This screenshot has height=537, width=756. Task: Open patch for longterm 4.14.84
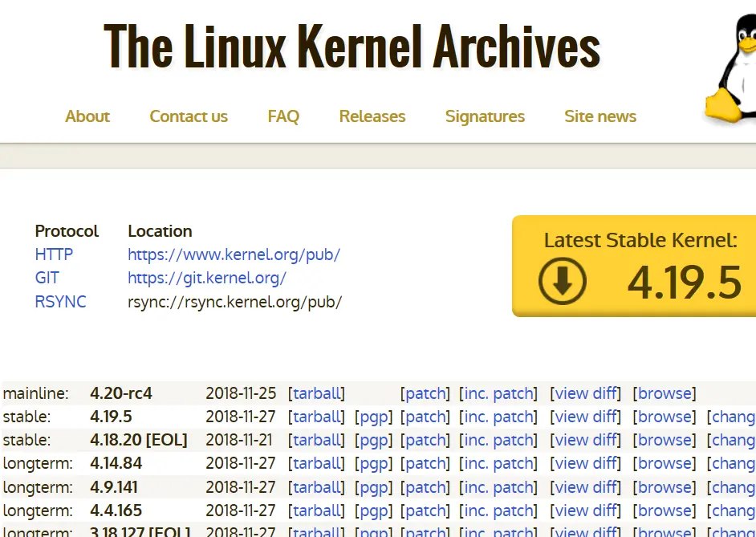[x=425, y=464]
